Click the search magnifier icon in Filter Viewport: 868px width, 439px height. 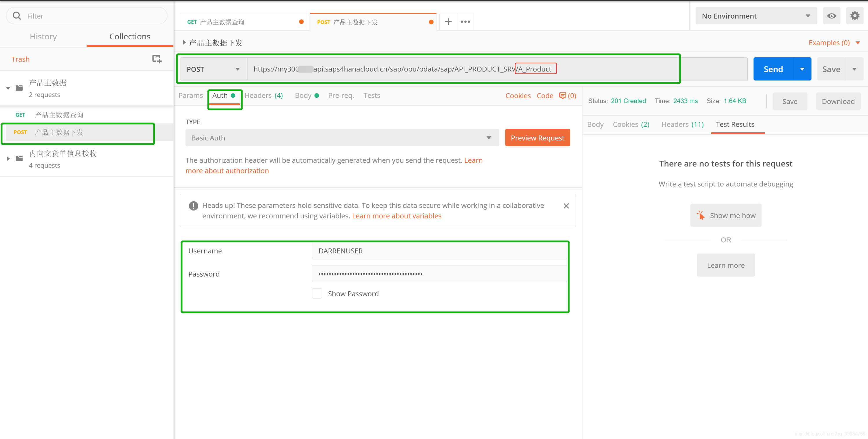[x=17, y=16]
